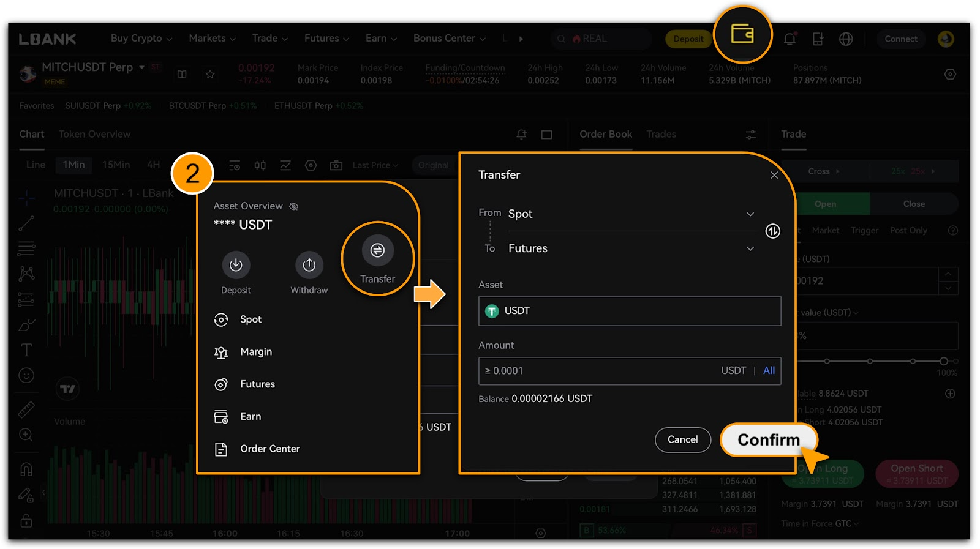Toggle asset balance visibility eye icon

point(294,206)
